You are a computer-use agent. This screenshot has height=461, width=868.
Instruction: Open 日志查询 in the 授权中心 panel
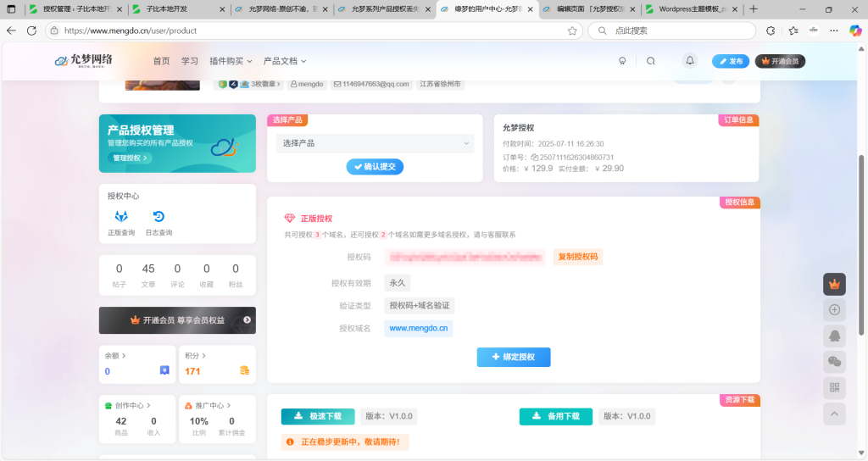159,223
